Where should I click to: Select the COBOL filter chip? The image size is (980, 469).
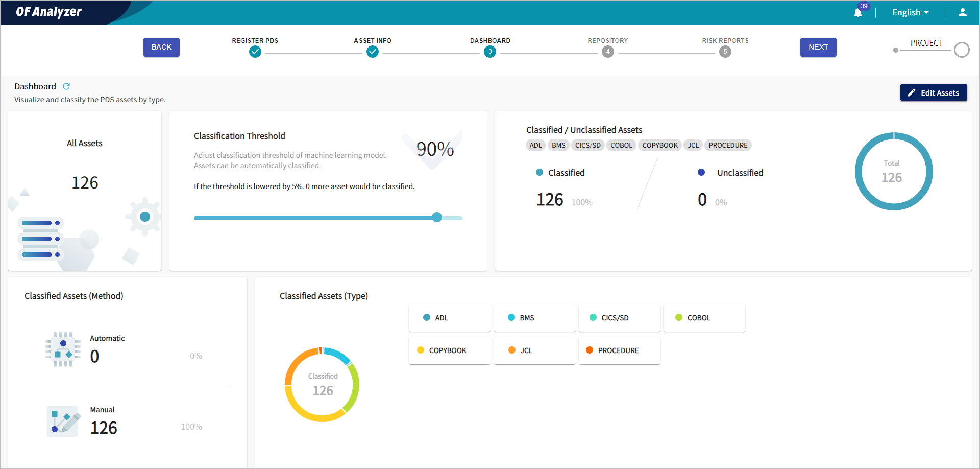[x=621, y=145]
